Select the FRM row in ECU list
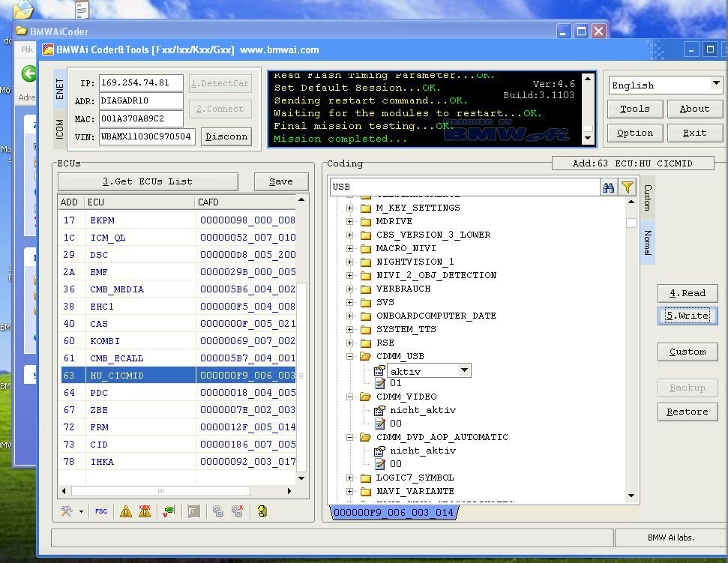Viewport: 728px width, 563px height. click(178, 427)
